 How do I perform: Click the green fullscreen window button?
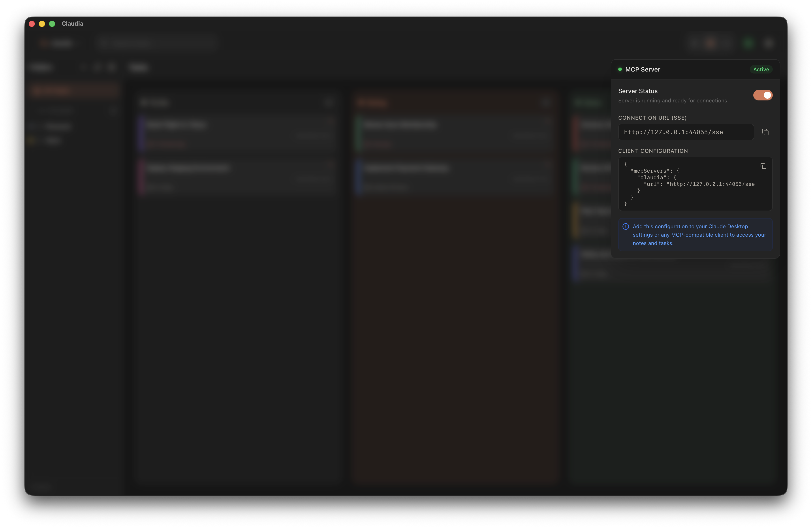click(x=52, y=24)
